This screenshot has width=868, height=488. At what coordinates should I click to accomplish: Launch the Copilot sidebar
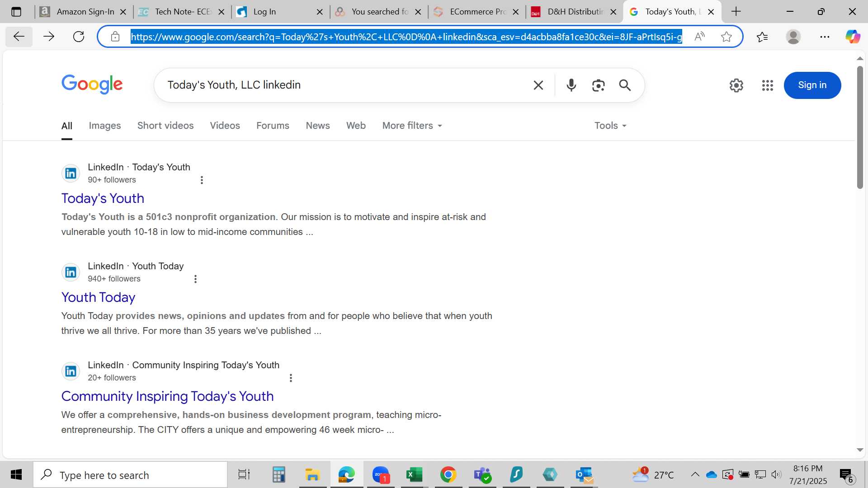(x=853, y=37)
